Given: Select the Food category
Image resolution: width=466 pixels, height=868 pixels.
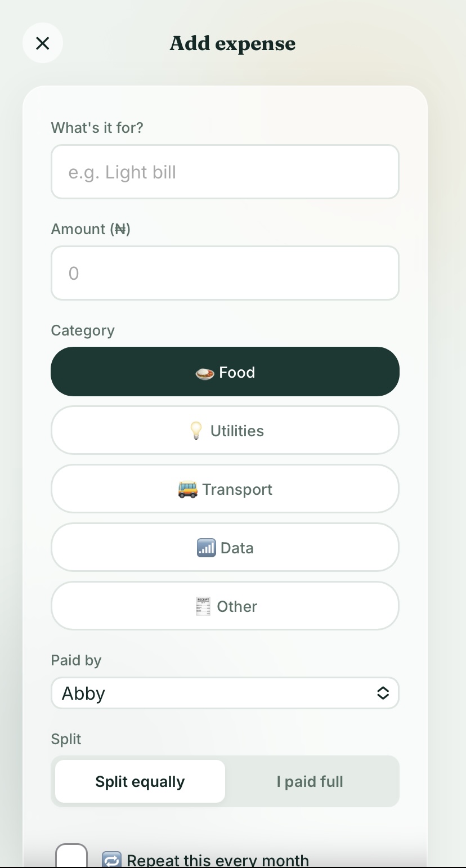Looking at the screenshot, I should click(225, 372).
